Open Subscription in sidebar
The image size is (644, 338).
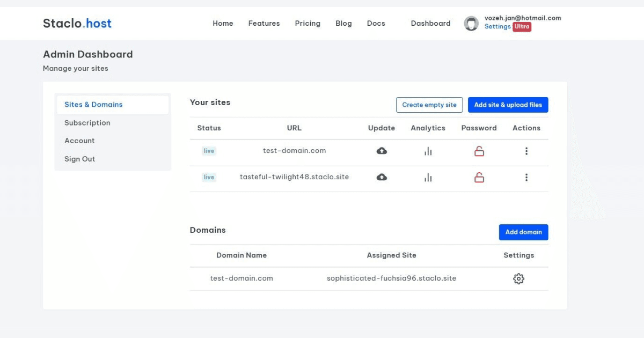tap(87, 123)
